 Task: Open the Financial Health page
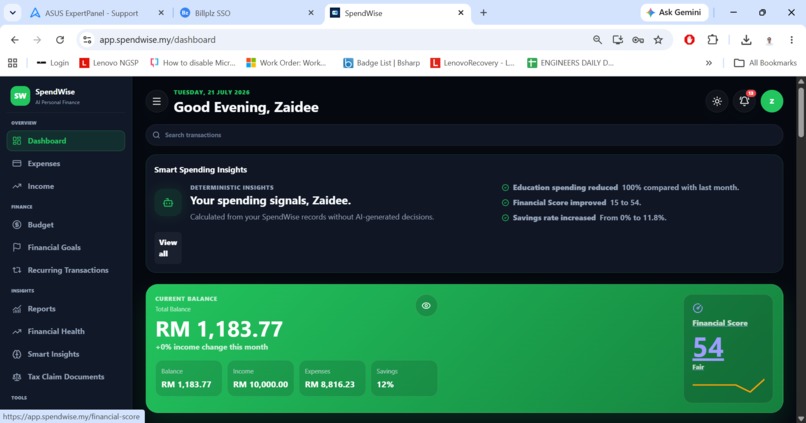point(66,332)
